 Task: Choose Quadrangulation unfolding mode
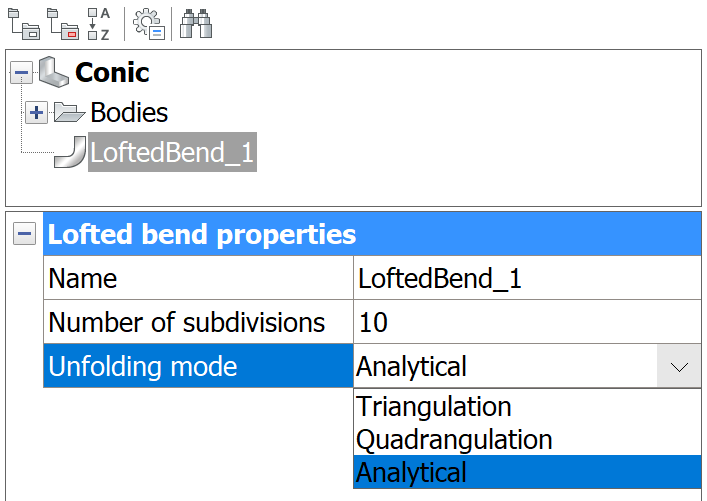[454, 440]
